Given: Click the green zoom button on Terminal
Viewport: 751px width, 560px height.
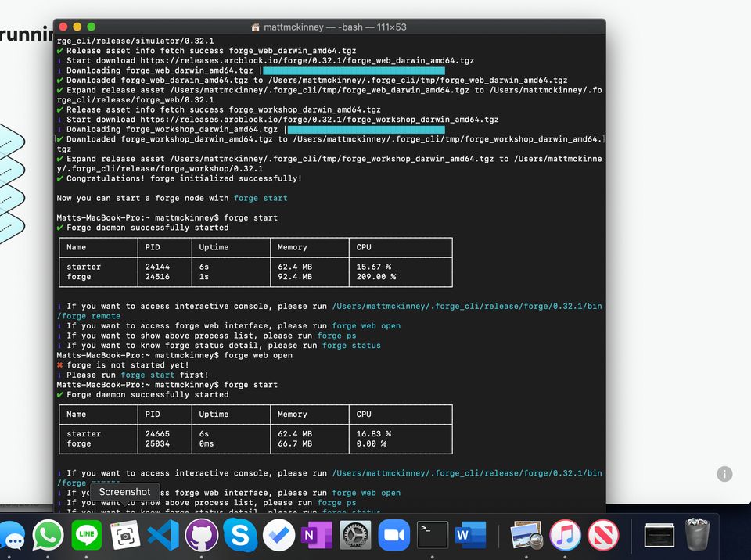Looking at the screenshot, I should [92, 27].
